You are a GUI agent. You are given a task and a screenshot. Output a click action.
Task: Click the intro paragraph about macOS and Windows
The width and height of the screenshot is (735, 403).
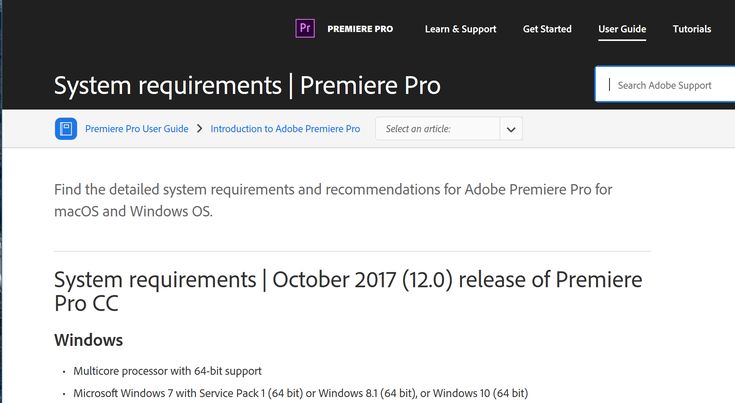coord(333,200)
